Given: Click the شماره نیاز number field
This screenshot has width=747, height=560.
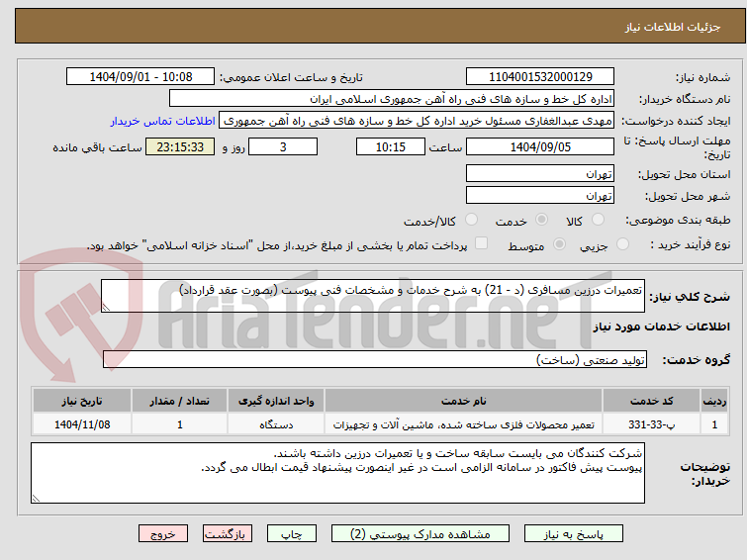Looking at the screenshot, I should point(540,77).
